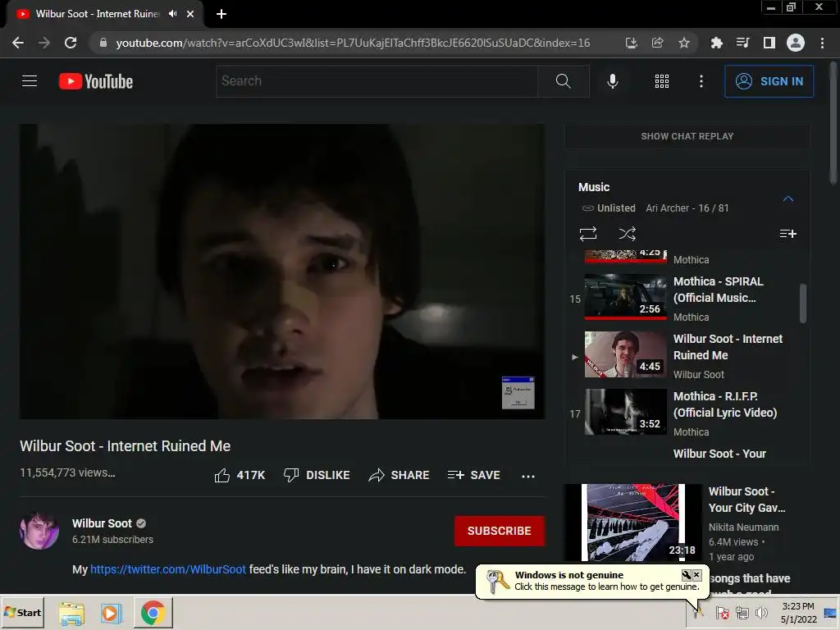Toggle Chrome side panel
Image resolution: width=840 pixels, height=630 pixels.
pyautogui.click(x=769, y=43)
